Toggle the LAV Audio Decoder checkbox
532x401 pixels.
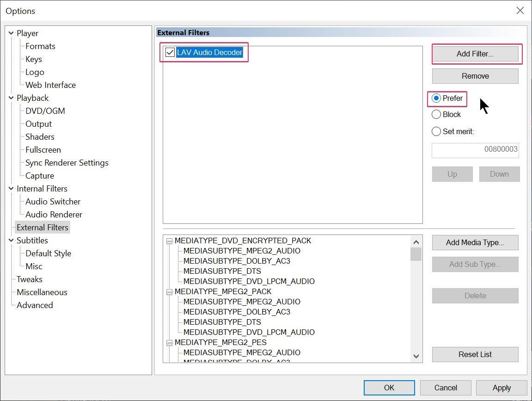tap(170, 52)
